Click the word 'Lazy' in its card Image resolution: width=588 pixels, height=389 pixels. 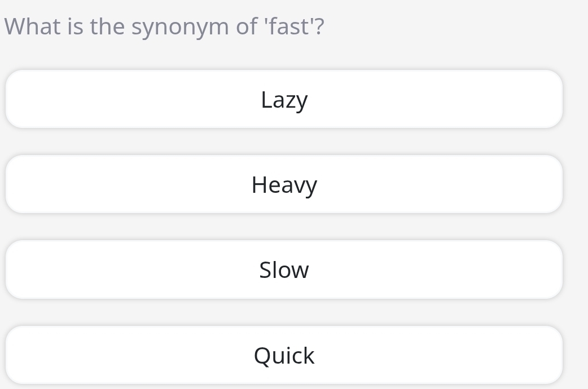click(x=284, y=100)
